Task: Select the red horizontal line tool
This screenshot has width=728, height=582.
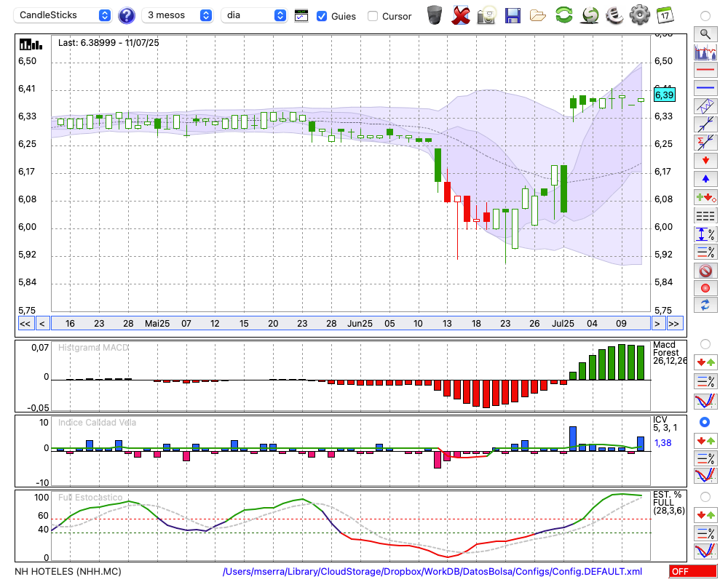Action: pos(705,70)
